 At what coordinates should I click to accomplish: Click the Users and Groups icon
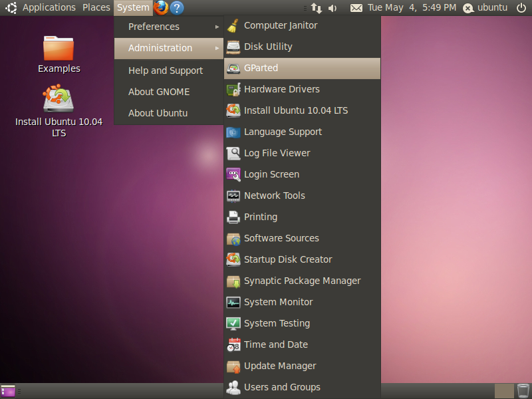(x=233, y=388)
